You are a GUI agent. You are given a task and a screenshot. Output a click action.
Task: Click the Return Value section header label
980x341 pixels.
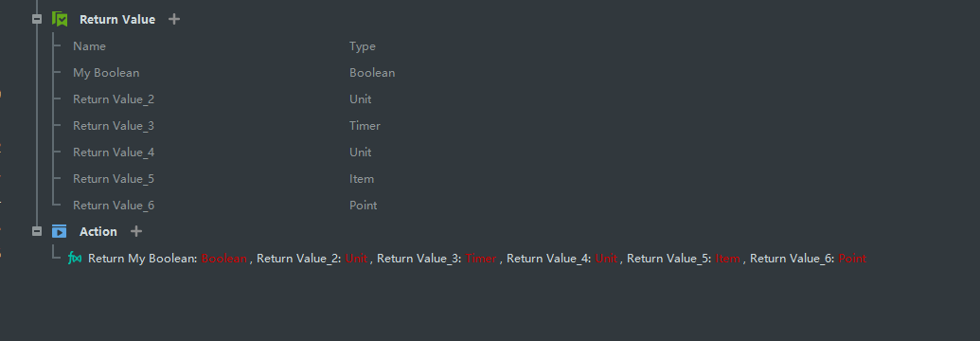117,19
